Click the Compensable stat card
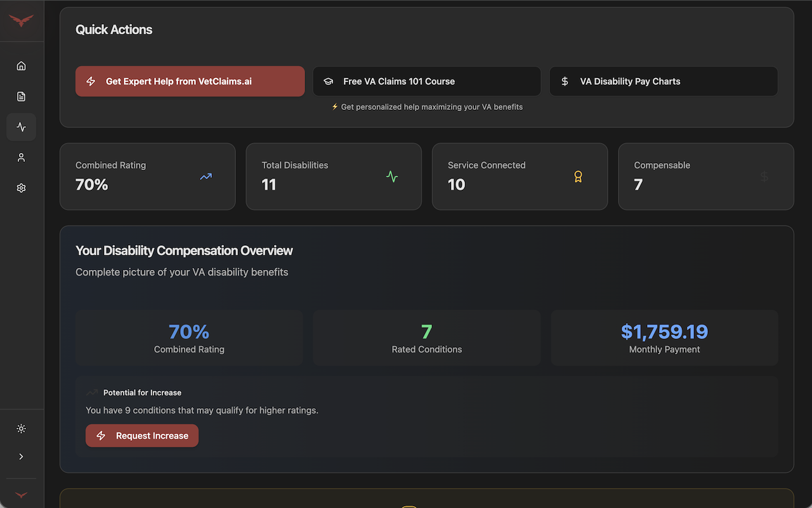 tap(705, 177)
